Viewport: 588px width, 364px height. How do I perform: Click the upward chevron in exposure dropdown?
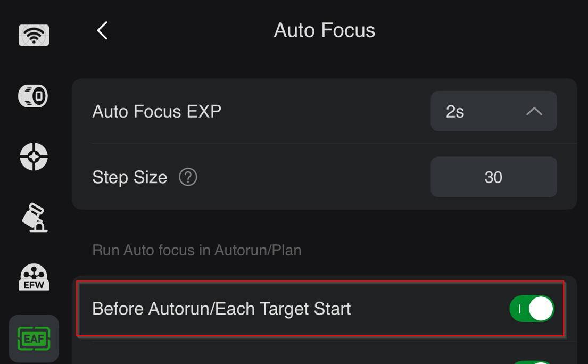[x=534, y=111]
